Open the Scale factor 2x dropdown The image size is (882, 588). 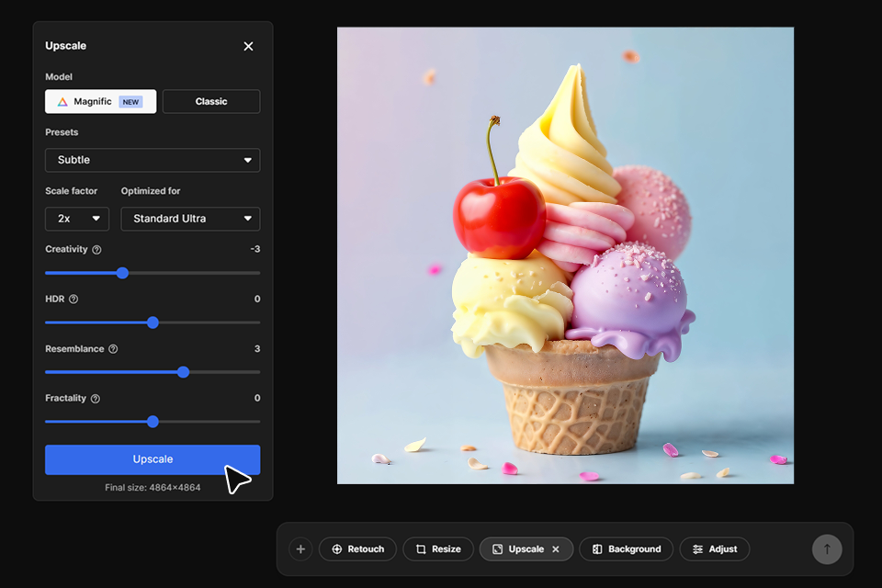click(x=77, y=219)
